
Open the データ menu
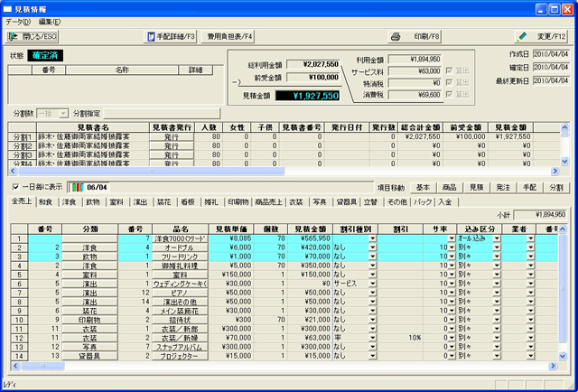(17, 20)
